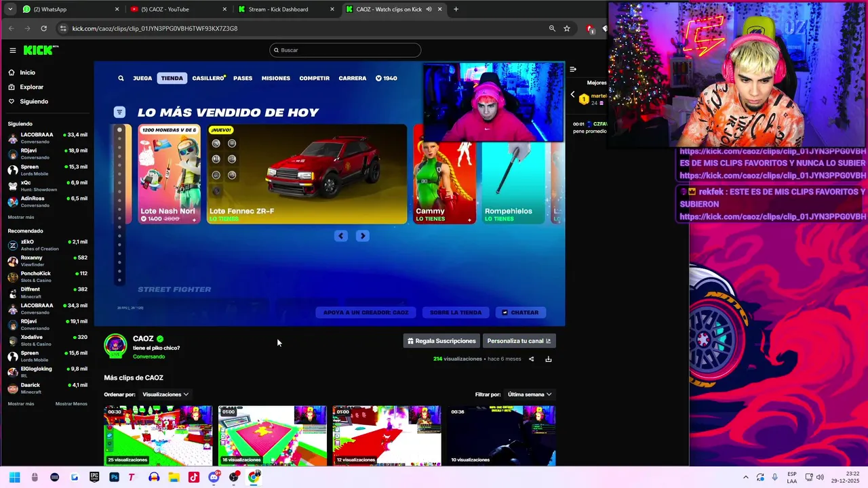Expand hidden system tray icons
868x488 pixels.
pos(745,477)
